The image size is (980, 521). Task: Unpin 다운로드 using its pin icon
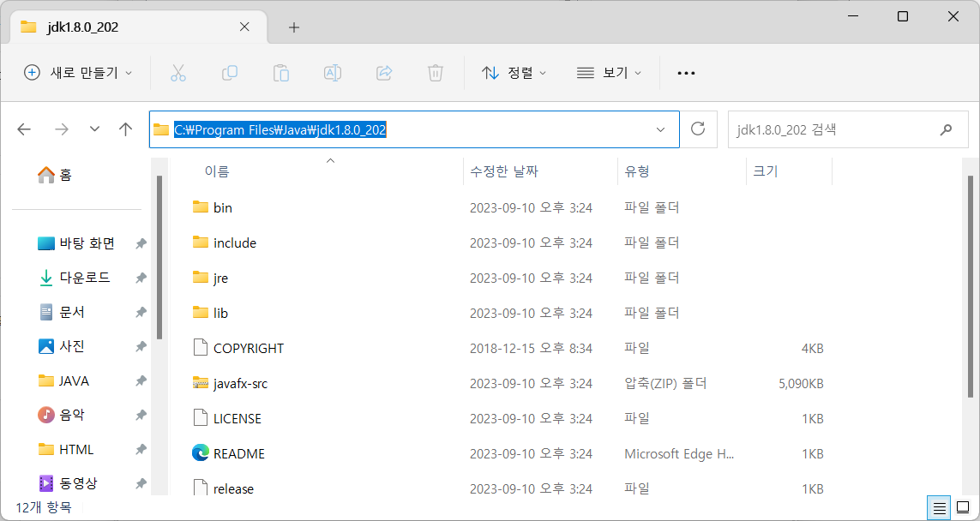tap(141, 278)
